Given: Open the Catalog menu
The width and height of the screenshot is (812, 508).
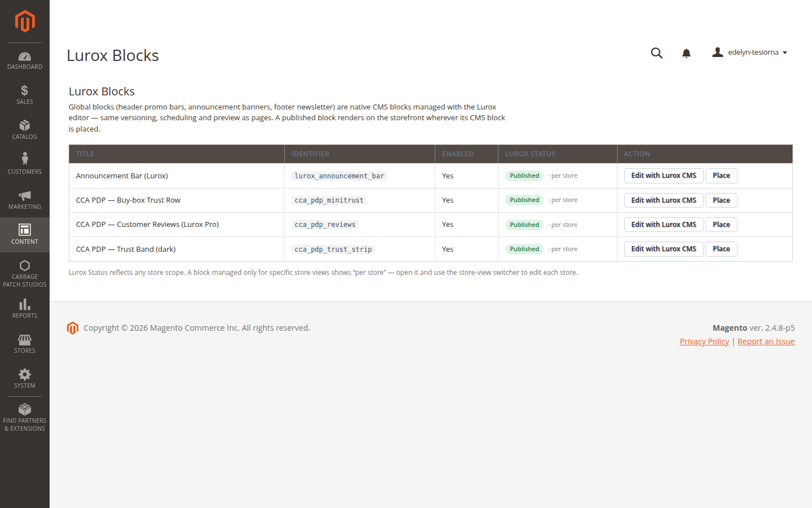Looking at the screenshot, I should click(25, 130).
